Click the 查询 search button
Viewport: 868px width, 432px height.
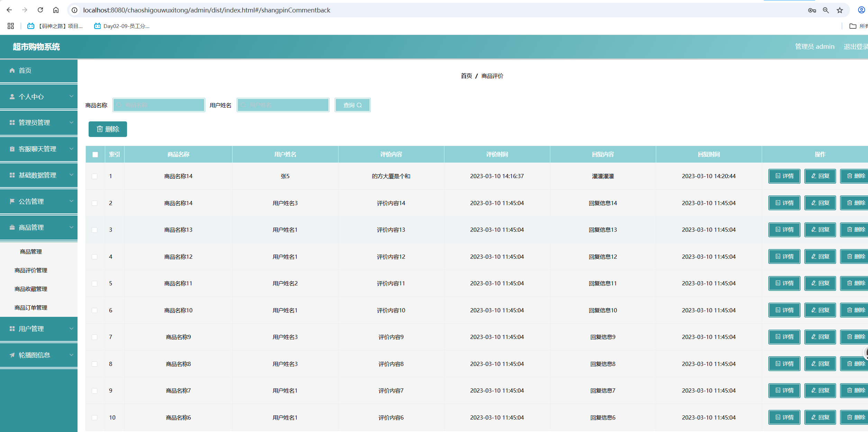352,105
